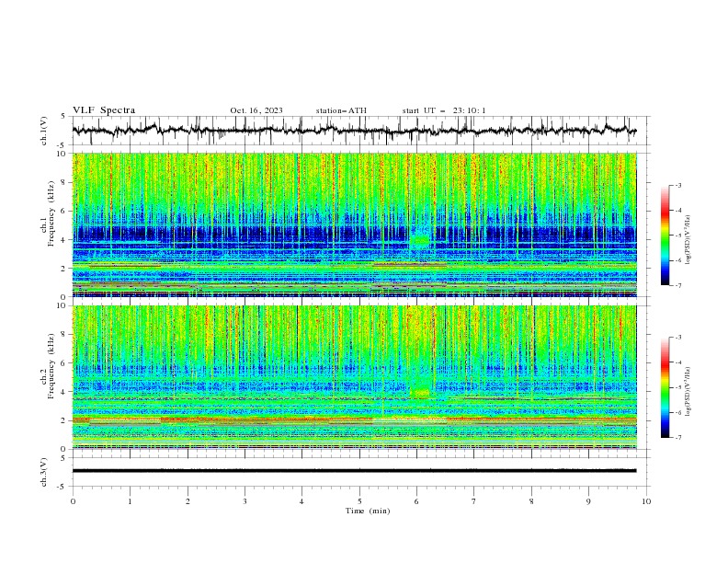Click the "station=ATH" header label
728x563 pixels.
pyautogui.click(x=341, y=110)
